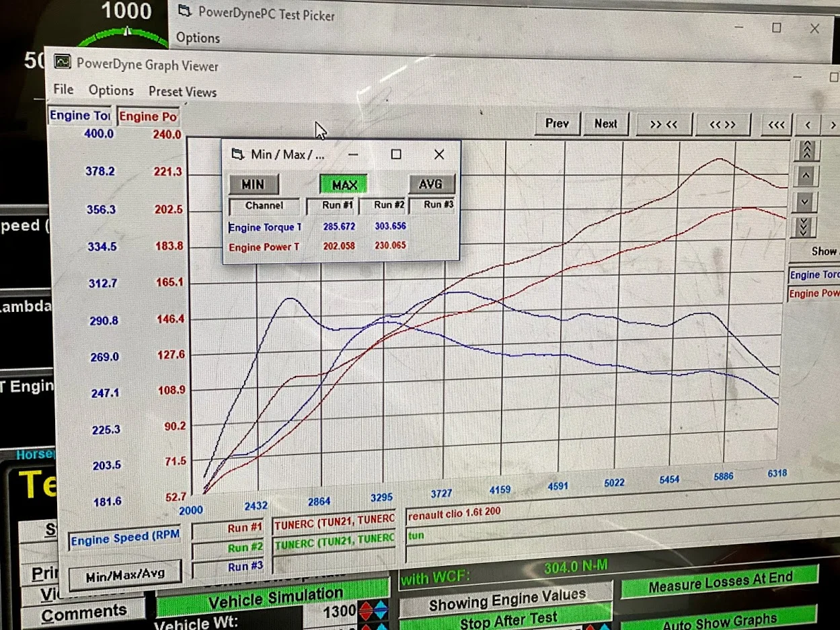Select the AVG button in Min/Max dialog
The image size is (840, 630).
point(431,184)
